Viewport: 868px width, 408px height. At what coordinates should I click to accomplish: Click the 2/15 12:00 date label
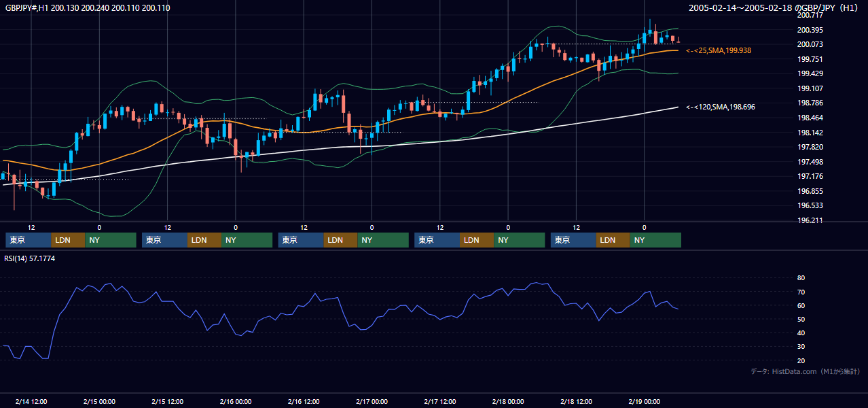[167, 401]
